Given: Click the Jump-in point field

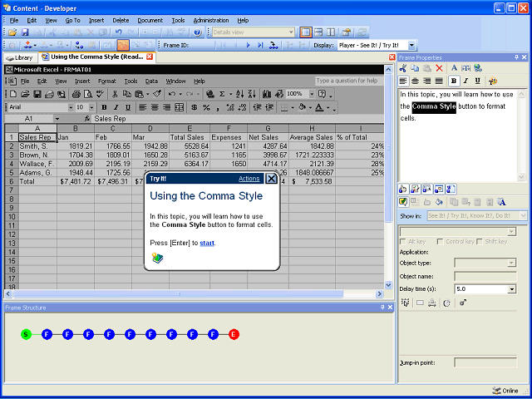Looking at the screenshot, I should [x=485, y=362].
